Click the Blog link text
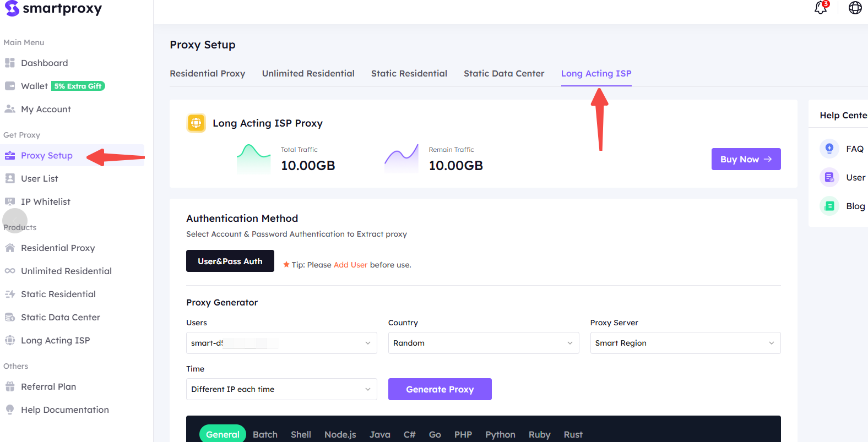Image resolution: width=868 pixels, height=442 pixels. (855, 206)
